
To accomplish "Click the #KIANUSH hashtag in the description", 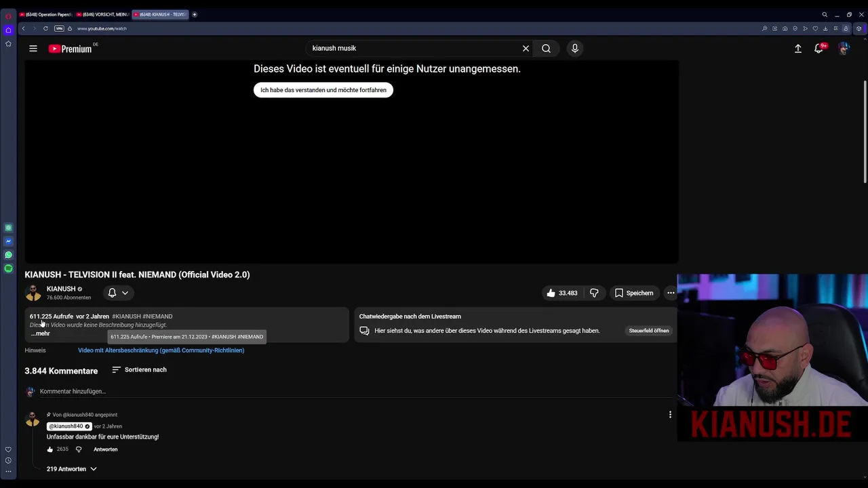I will tap(126, 317).
